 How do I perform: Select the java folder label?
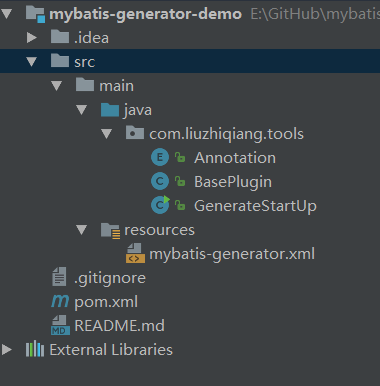click(138, 110)
